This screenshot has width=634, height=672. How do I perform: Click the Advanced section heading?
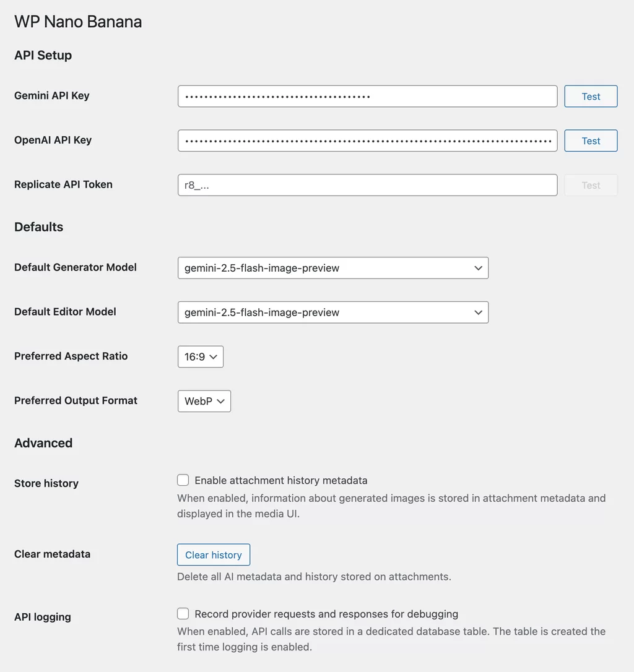point(43,443)
